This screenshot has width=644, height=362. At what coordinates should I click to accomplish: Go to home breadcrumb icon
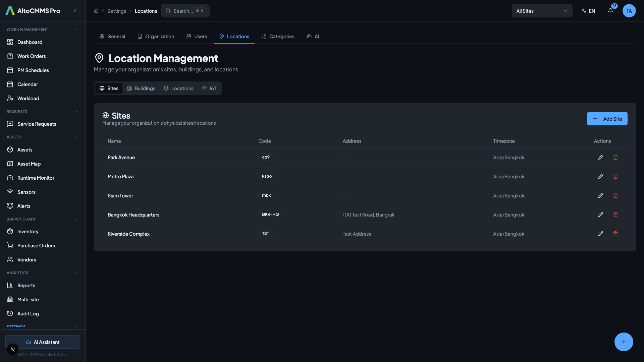pos(96,11)
